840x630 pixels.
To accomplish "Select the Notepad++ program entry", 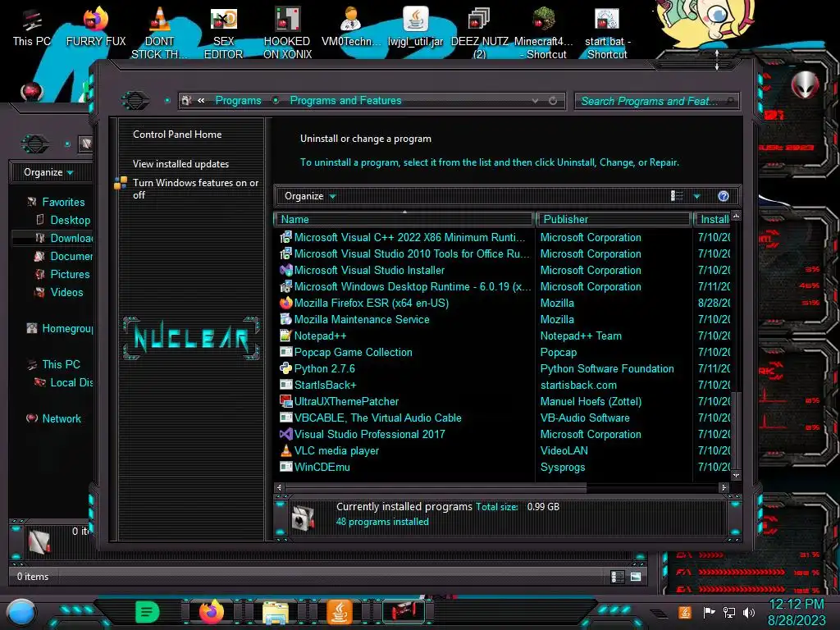I will pos(320,336).
